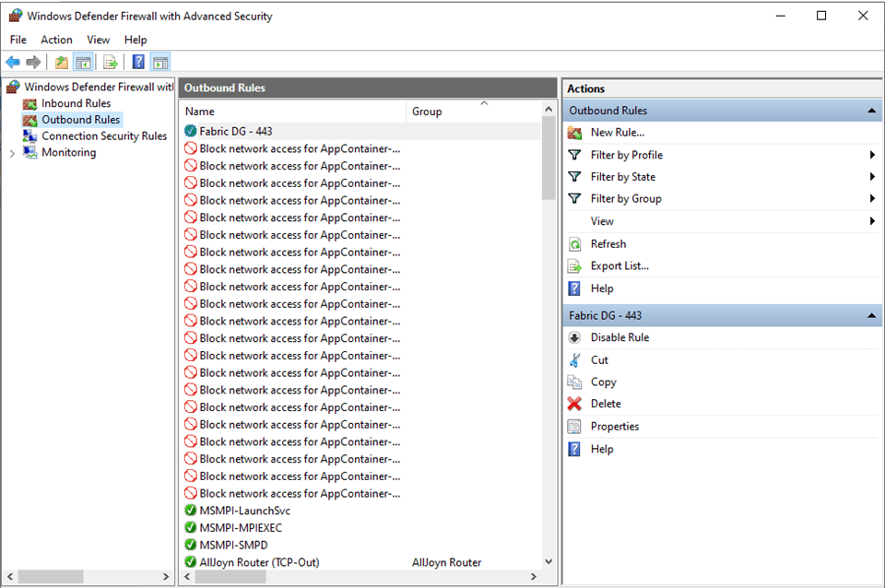Click the blue Help toolbar icon
Image resolution: width=885 pixels, height=588 pixels.
point(138,62)
